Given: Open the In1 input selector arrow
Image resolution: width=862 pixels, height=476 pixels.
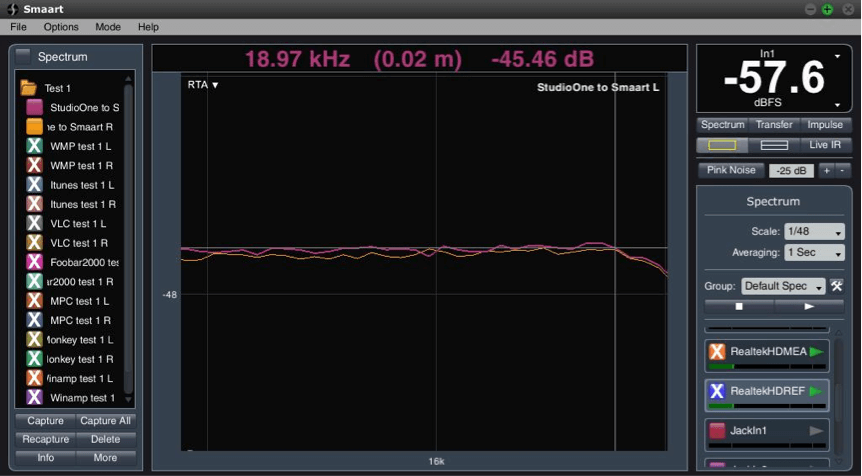Looking at the screenshot, I should (x=837, y=56).
